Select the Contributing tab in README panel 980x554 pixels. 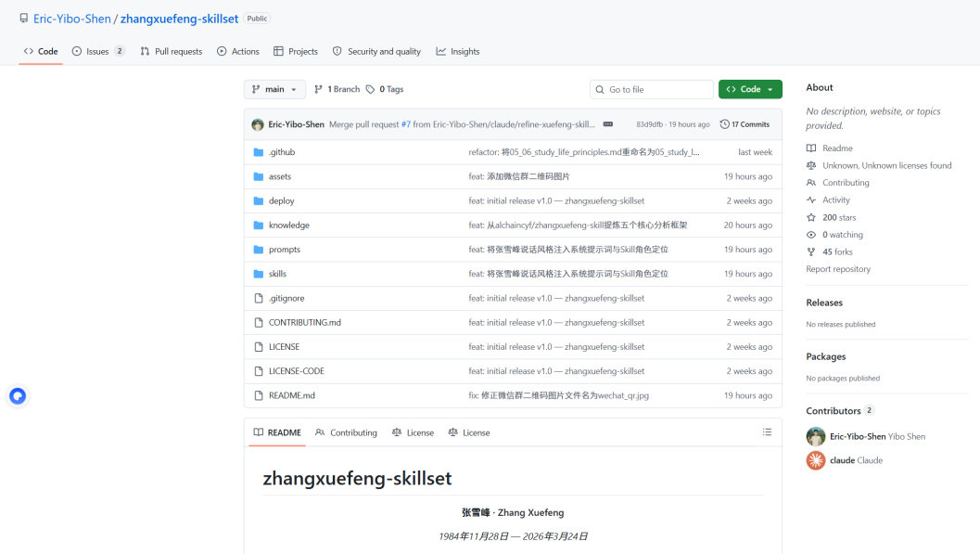click(346, 432)
